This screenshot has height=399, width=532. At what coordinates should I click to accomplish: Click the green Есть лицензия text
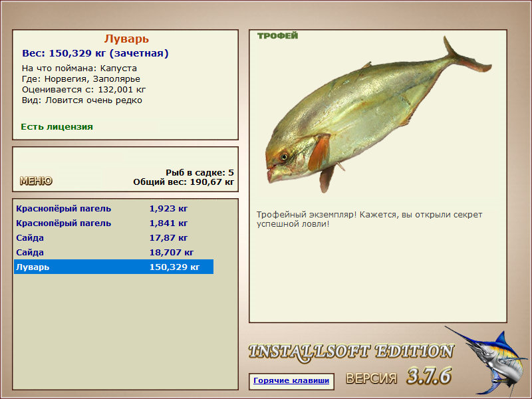(x=57, y=127)
